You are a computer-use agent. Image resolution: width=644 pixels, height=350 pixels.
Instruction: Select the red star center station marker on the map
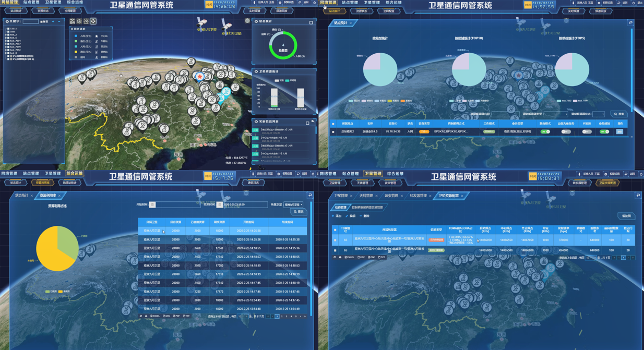pos(199,77)
